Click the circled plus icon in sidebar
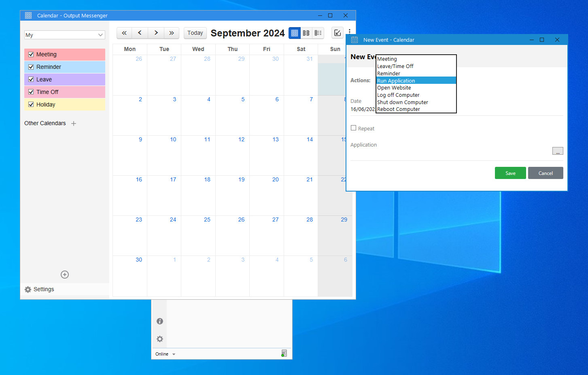588x375 pixels. 65,275
